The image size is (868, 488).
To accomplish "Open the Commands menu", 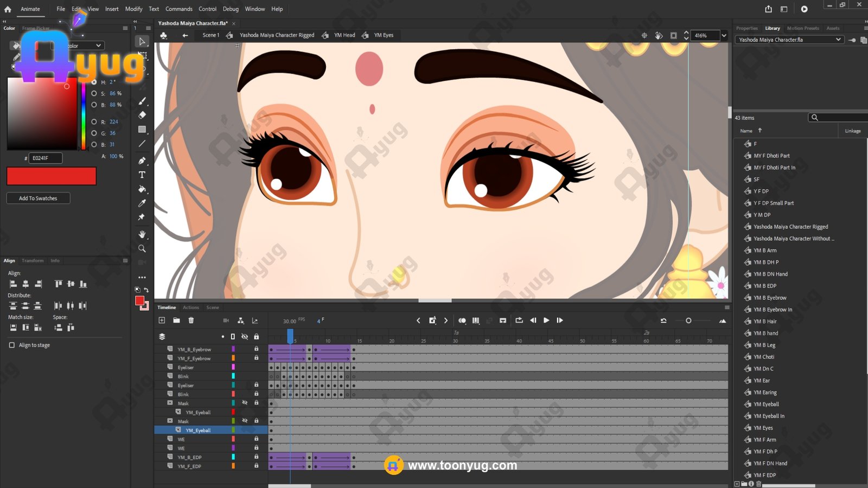I will tap(179, 9).
